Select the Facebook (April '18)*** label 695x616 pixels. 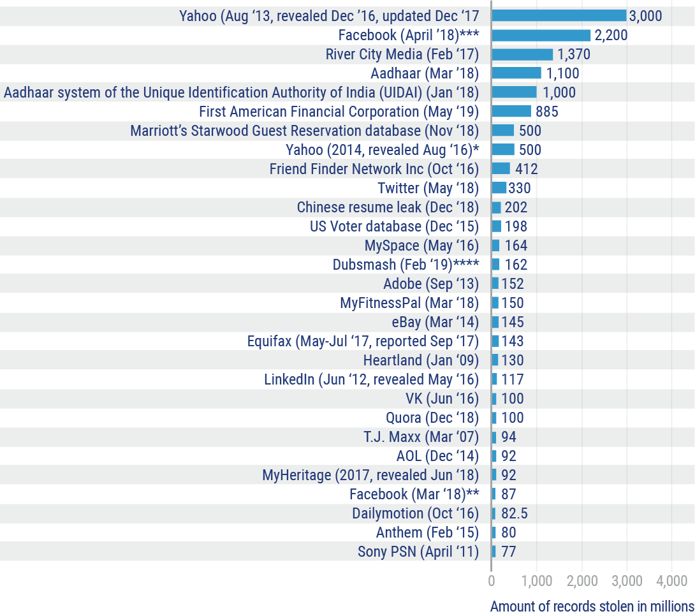click(409, 35)
